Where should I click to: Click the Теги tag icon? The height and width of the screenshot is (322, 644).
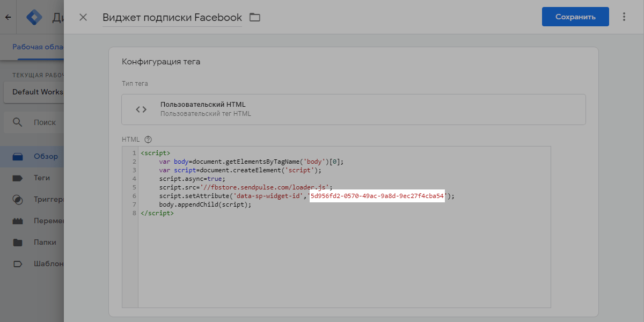pyautogui.click(x=18, y=178)
